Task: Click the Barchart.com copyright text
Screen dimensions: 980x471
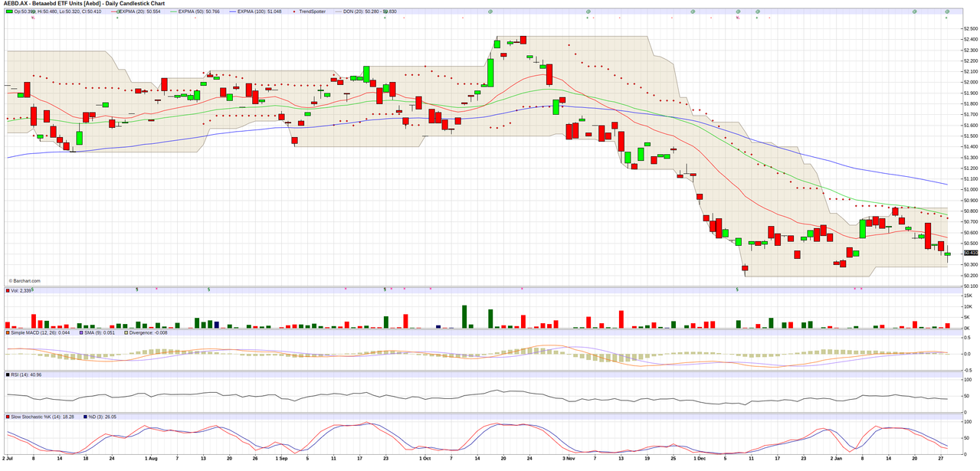Action: point(23,280)
